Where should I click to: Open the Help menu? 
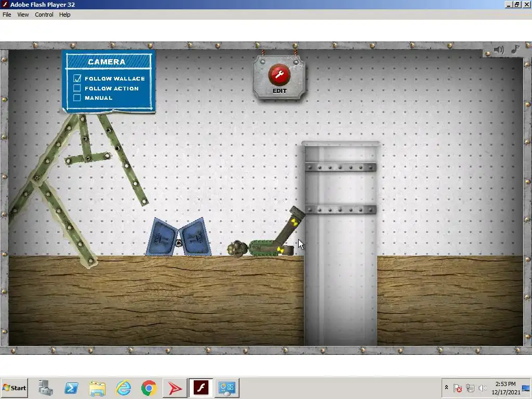click(x=65, y=15)
